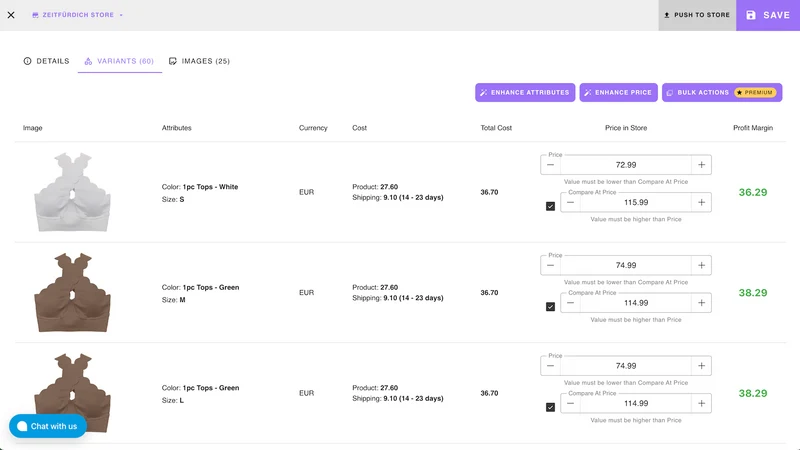Open the Green size L variant image

pyautogui.click(x=72, y=393)
